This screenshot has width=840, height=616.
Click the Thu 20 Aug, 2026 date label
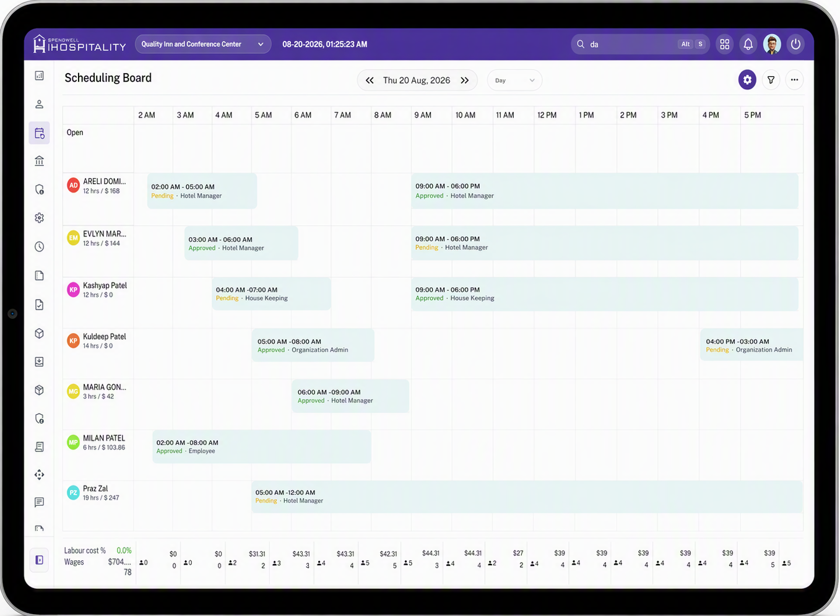coord(417,80)
